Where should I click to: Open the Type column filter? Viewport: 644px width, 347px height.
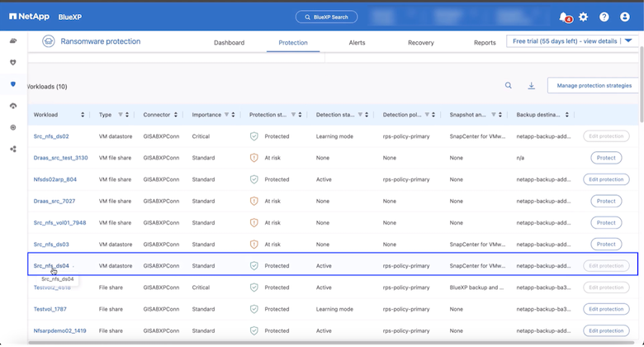pyautogui.click(x=121, y=115)
